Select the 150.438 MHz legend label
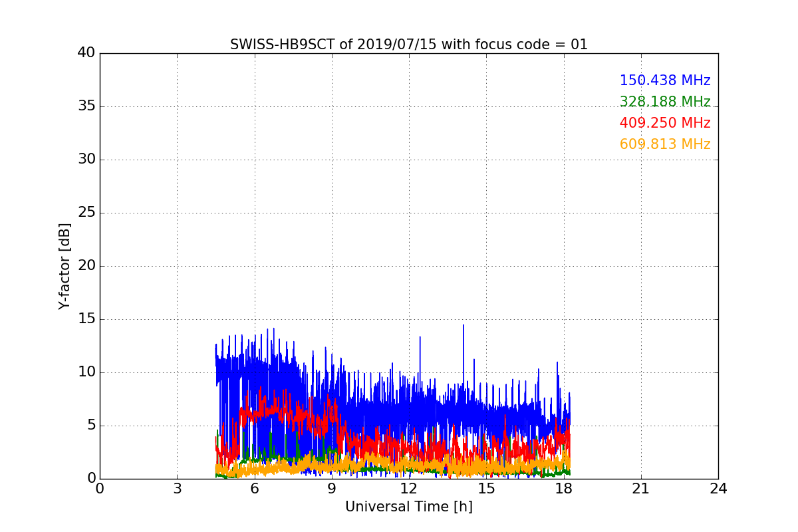 pos(665,80)
